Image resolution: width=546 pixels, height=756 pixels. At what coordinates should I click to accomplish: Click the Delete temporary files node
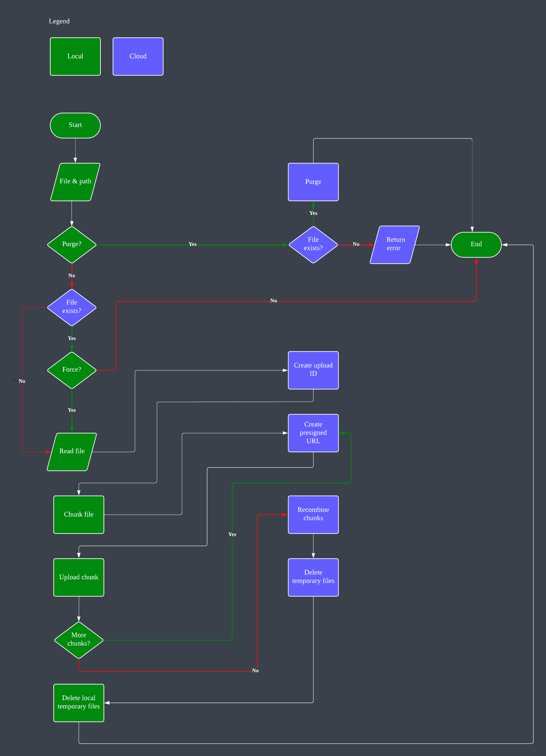pyautogui.click(x=313, y=577)
